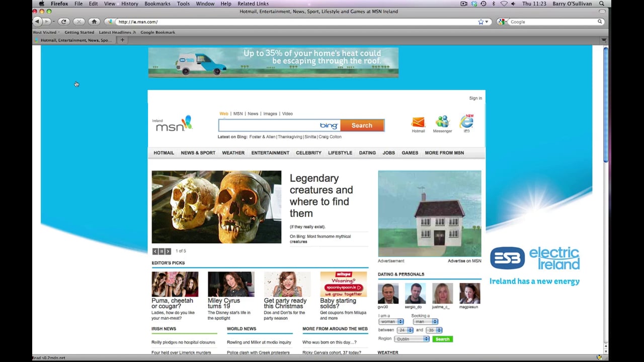Viewport: 644px width, 362px height.
Task: Open the Apple menu
Action: click(x=41, y=4)
